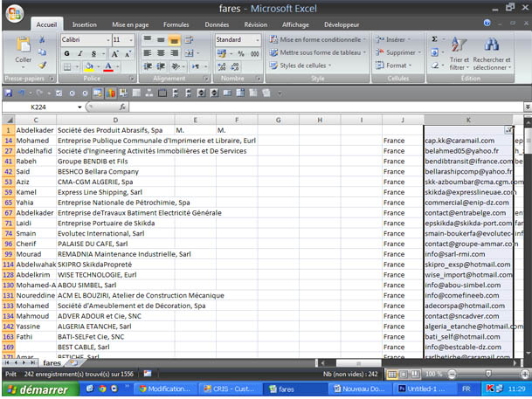Switch to the Formules tab

176,24
